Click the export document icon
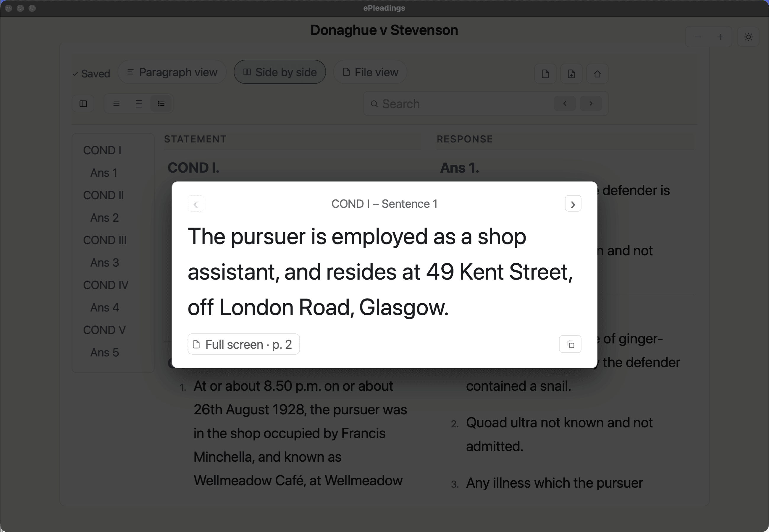 [571, 74]
